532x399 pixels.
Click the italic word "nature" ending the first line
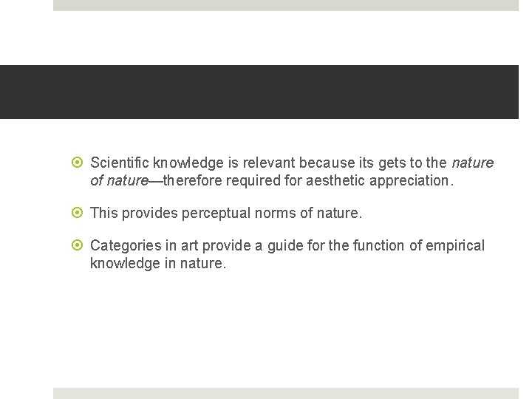pyautogui.click(x=472, y=163)
